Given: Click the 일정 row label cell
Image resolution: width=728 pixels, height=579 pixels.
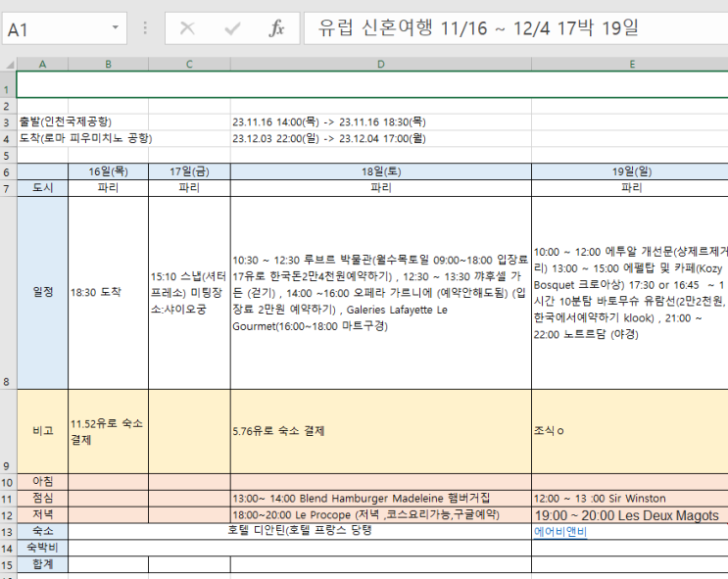Looking at the screenshot, I should click(x=42, y=293).
